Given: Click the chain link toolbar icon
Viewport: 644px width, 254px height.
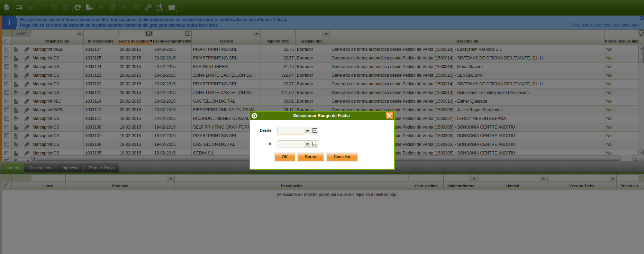Looking at the screenshot, I should (x=148, y=7).
